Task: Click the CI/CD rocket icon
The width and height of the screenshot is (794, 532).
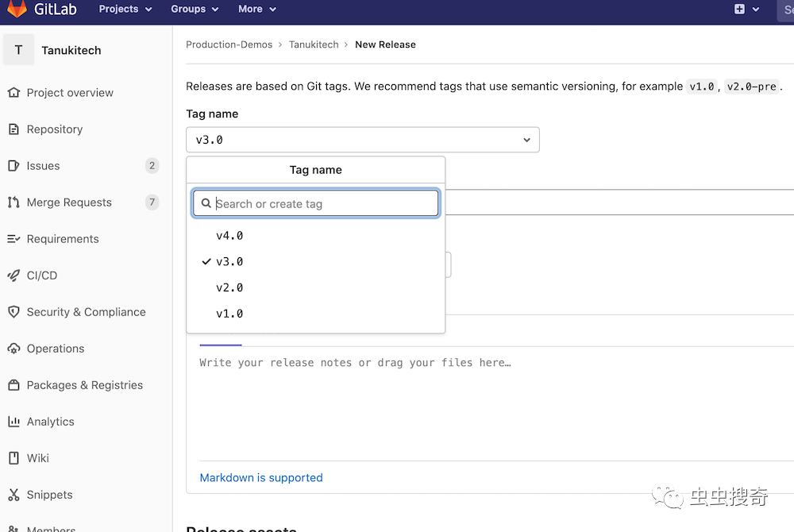Action: pos(13,276)
